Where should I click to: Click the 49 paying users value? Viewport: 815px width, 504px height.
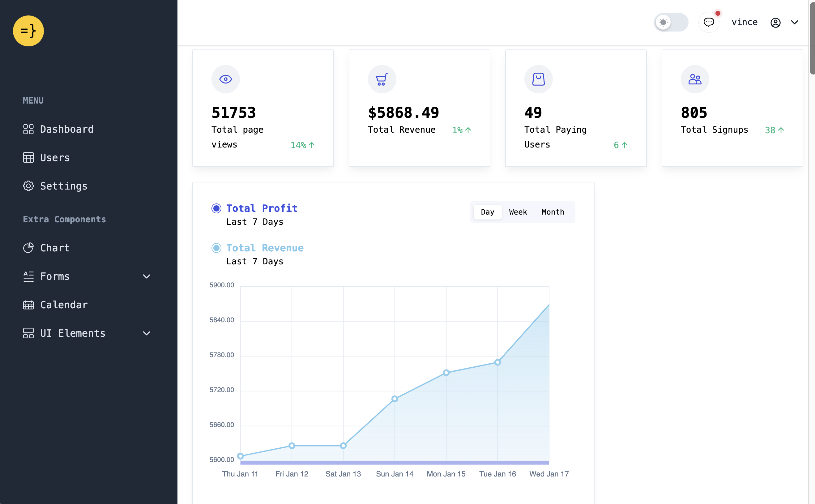[533, 113]
